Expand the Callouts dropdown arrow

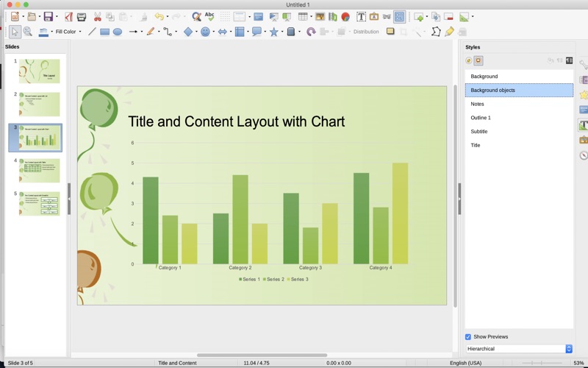click(265, 32)
